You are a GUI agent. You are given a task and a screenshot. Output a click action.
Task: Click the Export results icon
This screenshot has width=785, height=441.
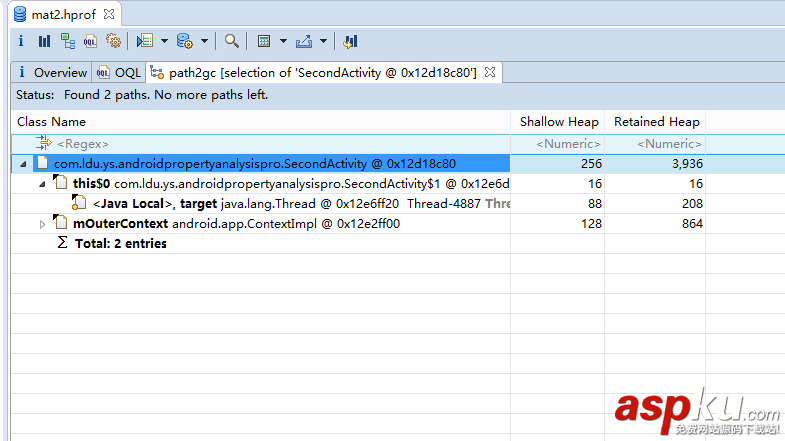(x=304, y=41)
